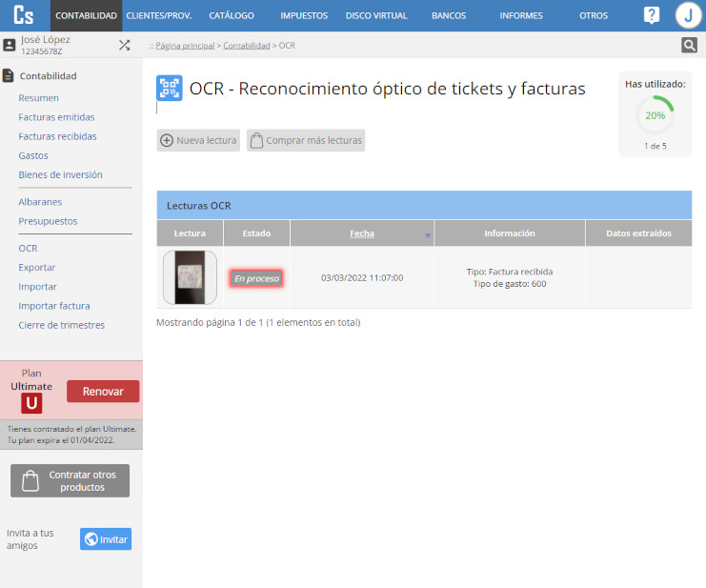This screenshot has height=588, width=706.
Task: Open the J user avatar menu
Action: (x=688, y=15)
